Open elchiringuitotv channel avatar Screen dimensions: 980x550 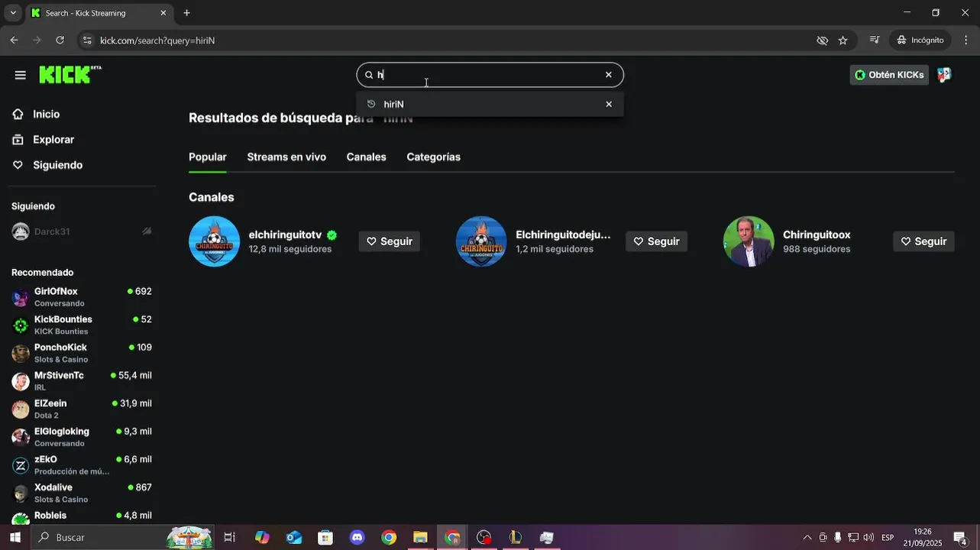pyautogui.click(x=215, y=241)
